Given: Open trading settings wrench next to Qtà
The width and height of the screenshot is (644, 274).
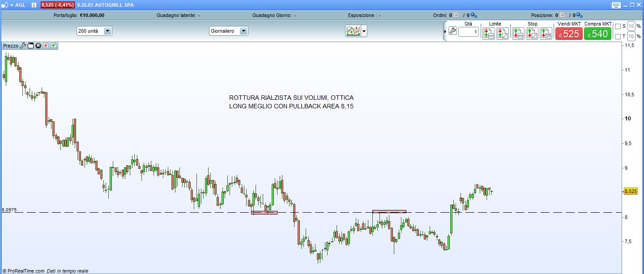Looking at the screenshot, I should coord(452,31).
